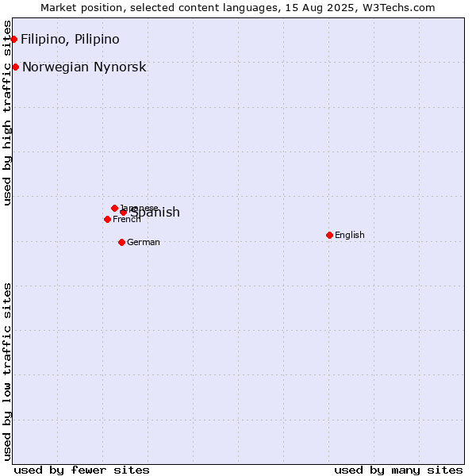Click the English data point marker

coord(330,236)
